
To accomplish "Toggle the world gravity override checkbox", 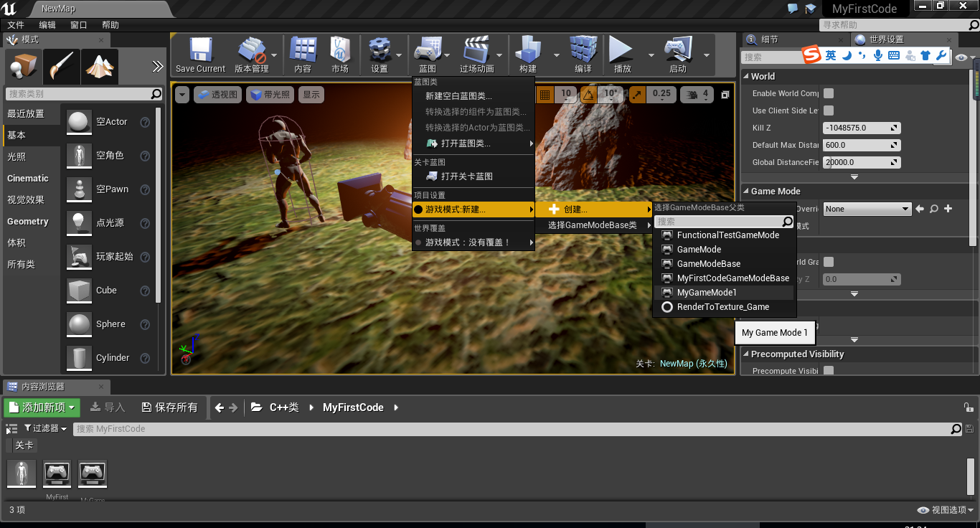I will tap(829, 262).
